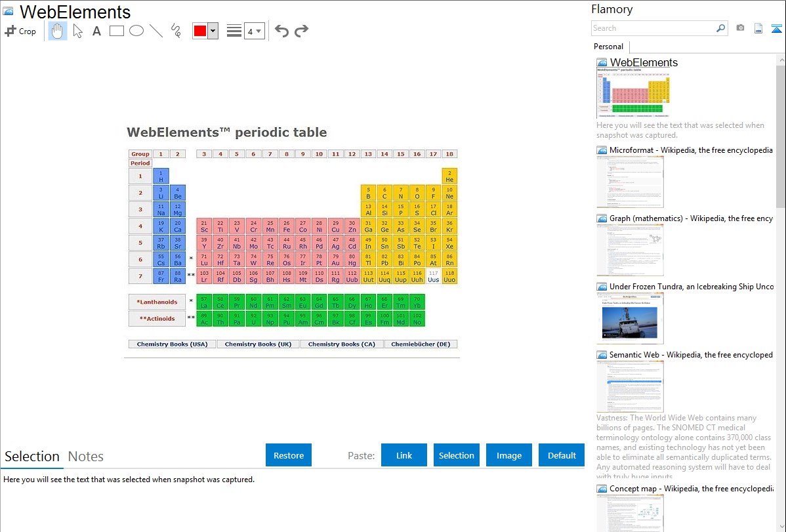The width and height of the screenshot is (786, 532).
Task: Open the Under Frozen Tundra snapshot thumbnail
Action: point(630,318)
